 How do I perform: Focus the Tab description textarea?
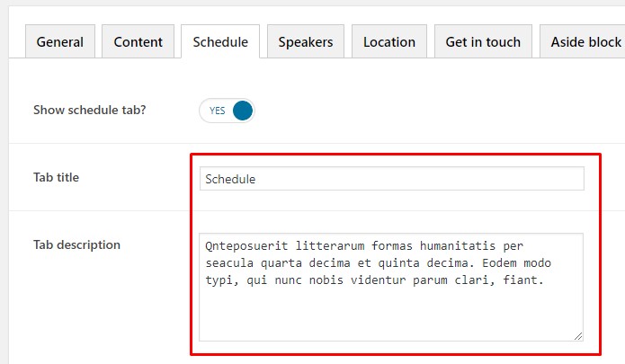pos(391,310)
